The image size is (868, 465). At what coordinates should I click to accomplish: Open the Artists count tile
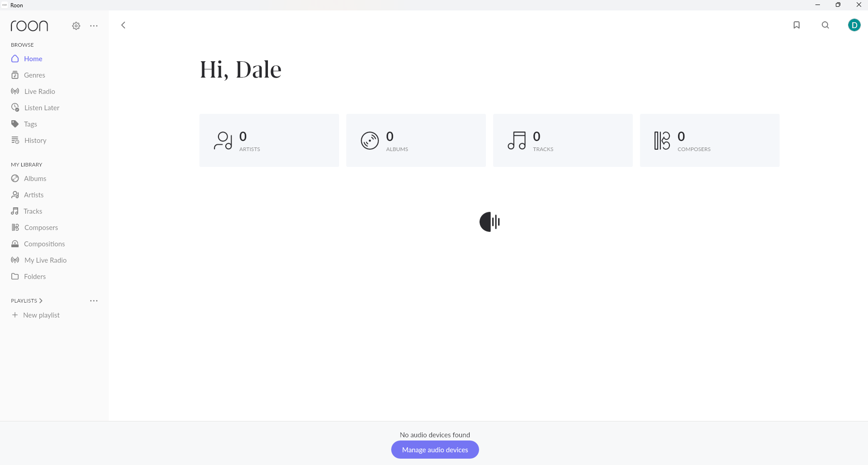pos(269,140)
